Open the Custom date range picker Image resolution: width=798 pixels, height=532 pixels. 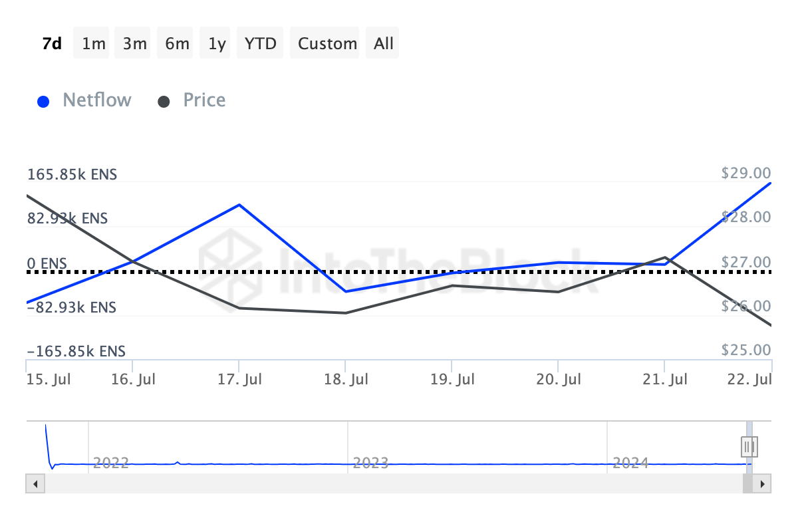click(327, 44)
